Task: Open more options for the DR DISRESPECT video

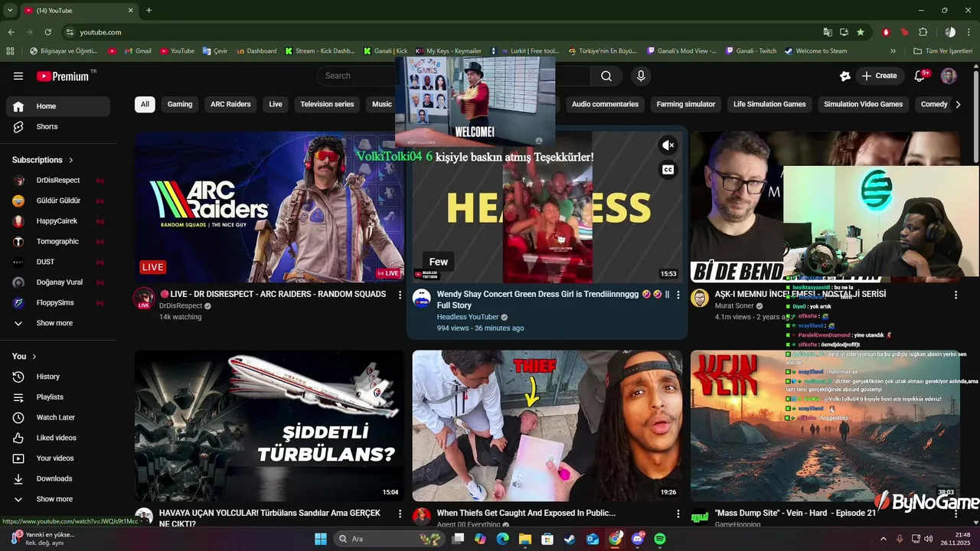Action: pyautogui.click(x=400, y=295)
